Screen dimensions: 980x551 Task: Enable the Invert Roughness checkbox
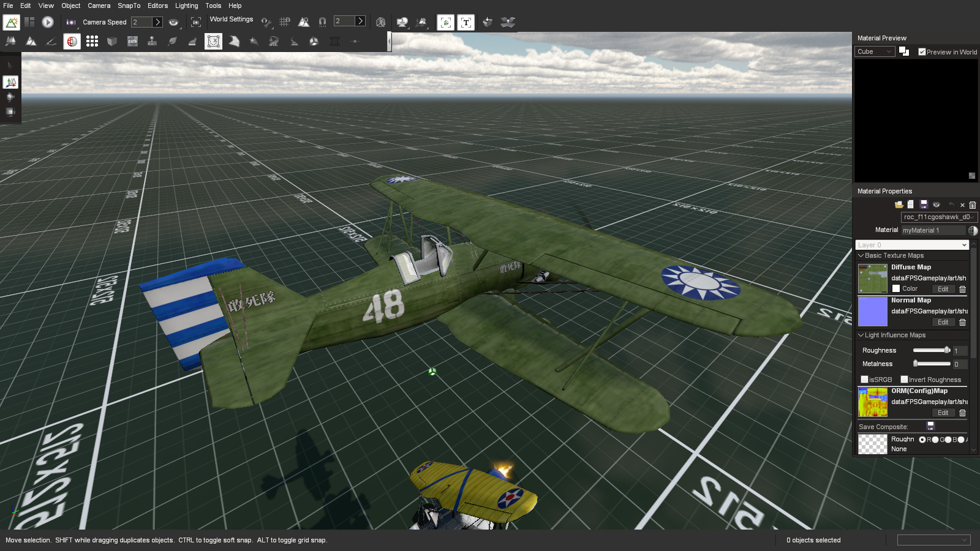click(x=904, y=380)
